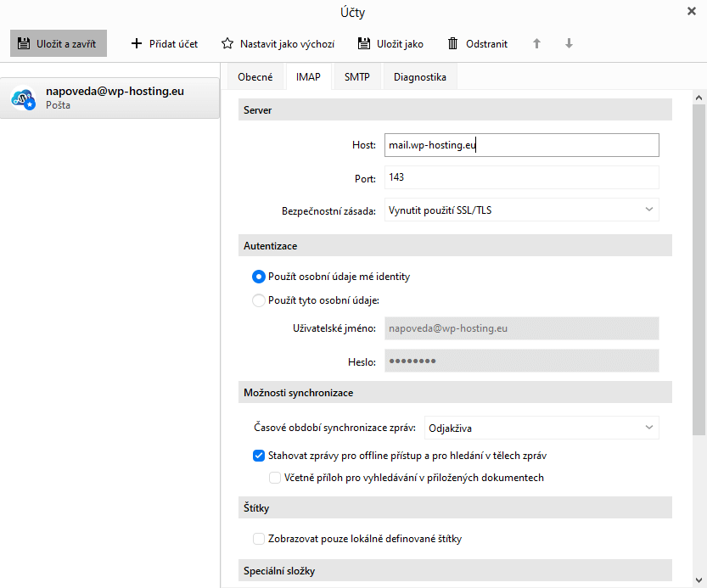Image resolution: width=707 pixels, height=588 pixels.
Task: Switch to the Obecné tab
Action: (255, 77)
